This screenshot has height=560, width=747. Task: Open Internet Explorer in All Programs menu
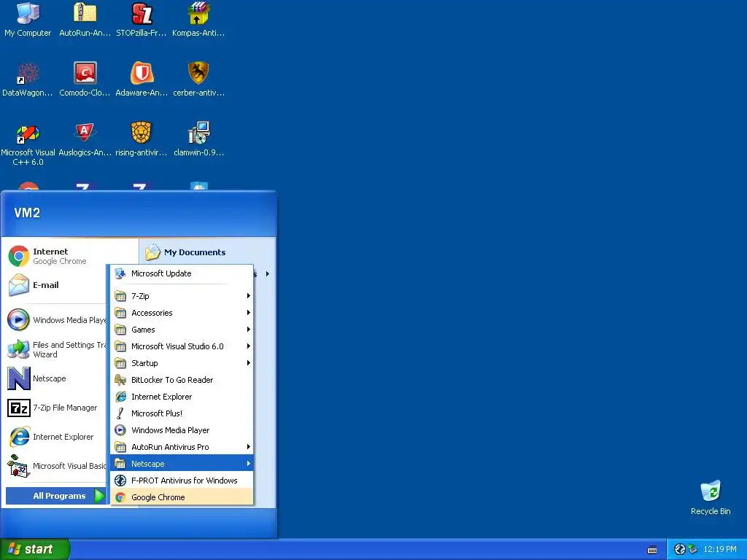pos(182,397)
